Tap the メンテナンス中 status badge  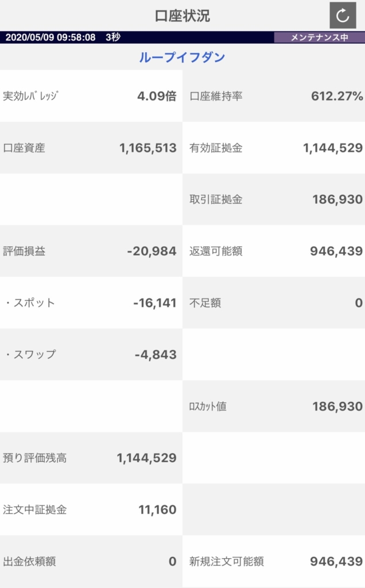[x=319, y=37]
